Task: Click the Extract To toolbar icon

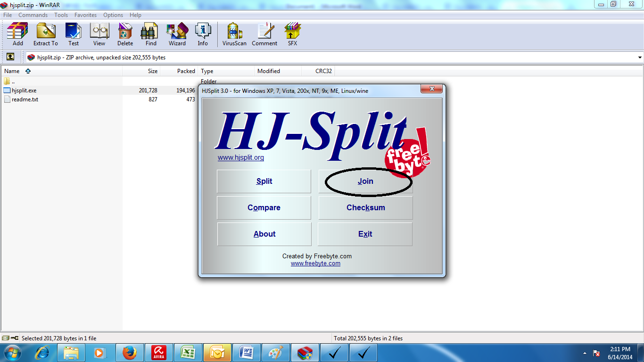Action: pyautogui.click(x=46, y=34)
